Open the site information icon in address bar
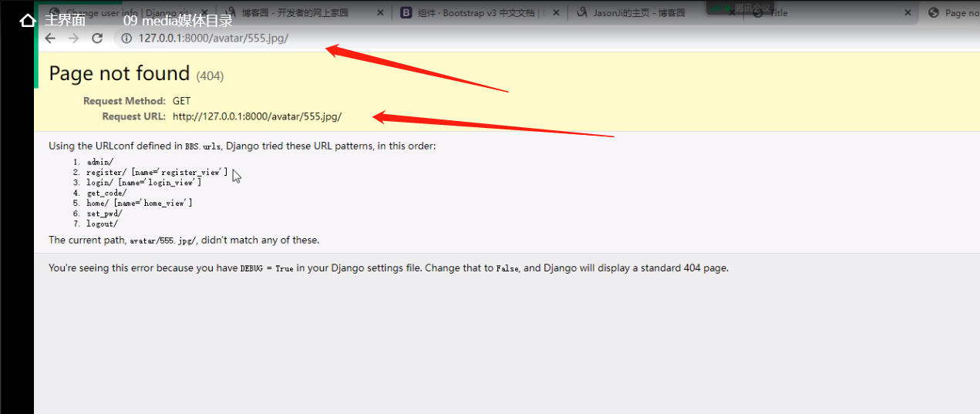Image resolution: width=980 pixels, height=414 pixels. point(126,38)
